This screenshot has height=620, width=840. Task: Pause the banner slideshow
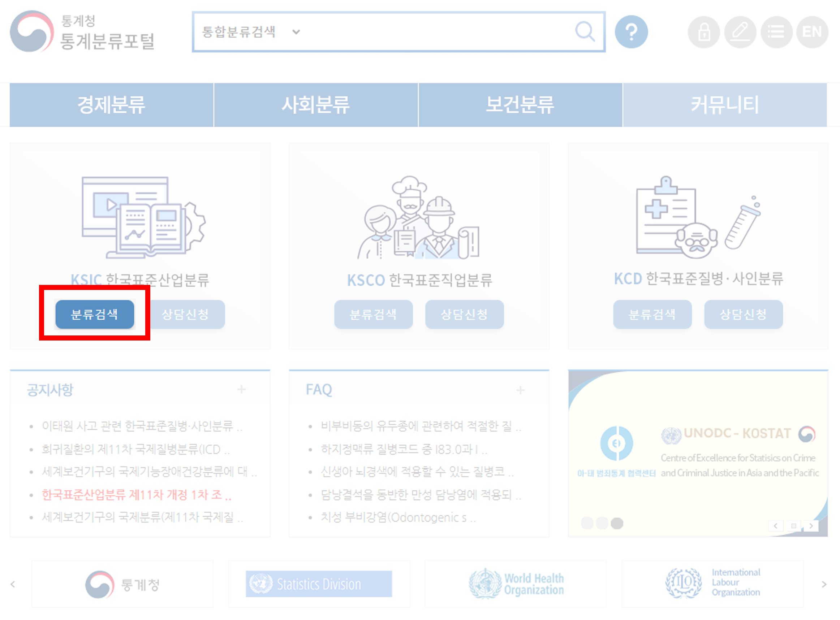tap(793, 526)
